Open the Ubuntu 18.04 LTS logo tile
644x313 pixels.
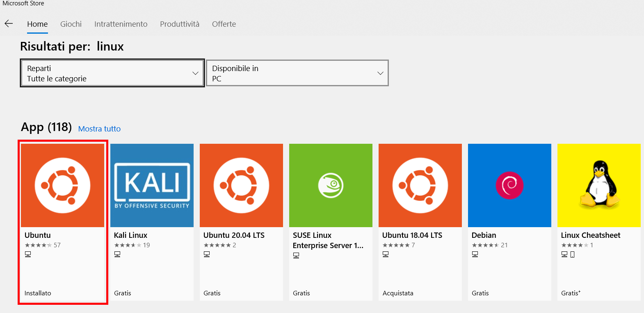[420, 185]
